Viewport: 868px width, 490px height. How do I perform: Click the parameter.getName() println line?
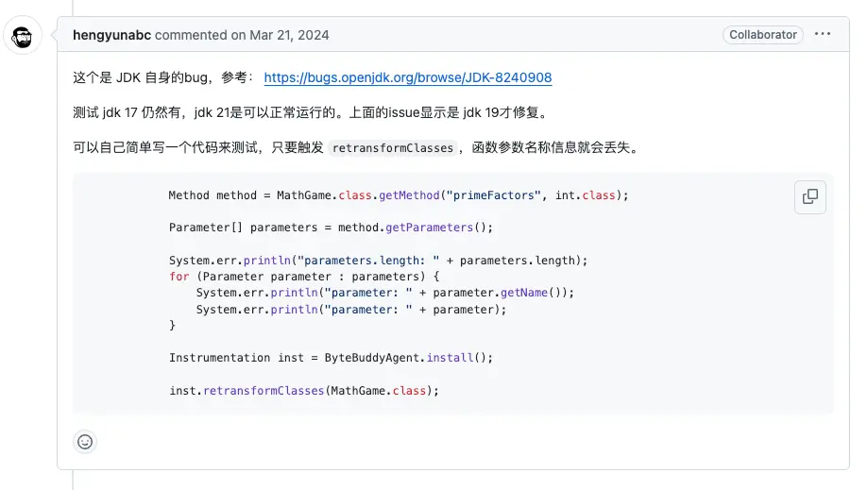click(384, 293)
